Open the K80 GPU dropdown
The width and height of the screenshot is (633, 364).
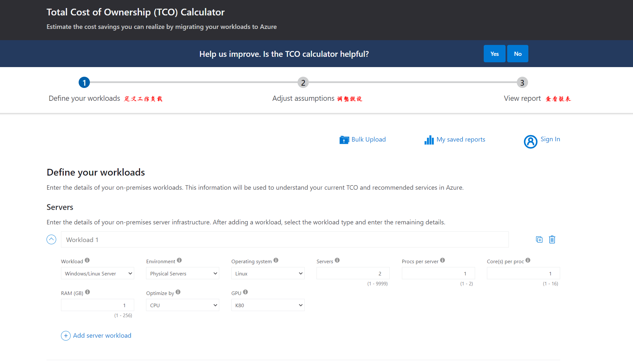tap(268, 305)
